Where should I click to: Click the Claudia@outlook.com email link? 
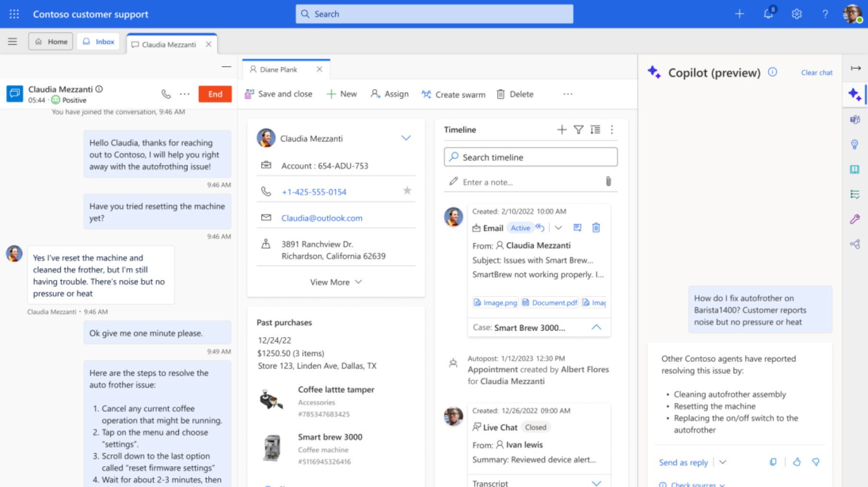(322, 218)
